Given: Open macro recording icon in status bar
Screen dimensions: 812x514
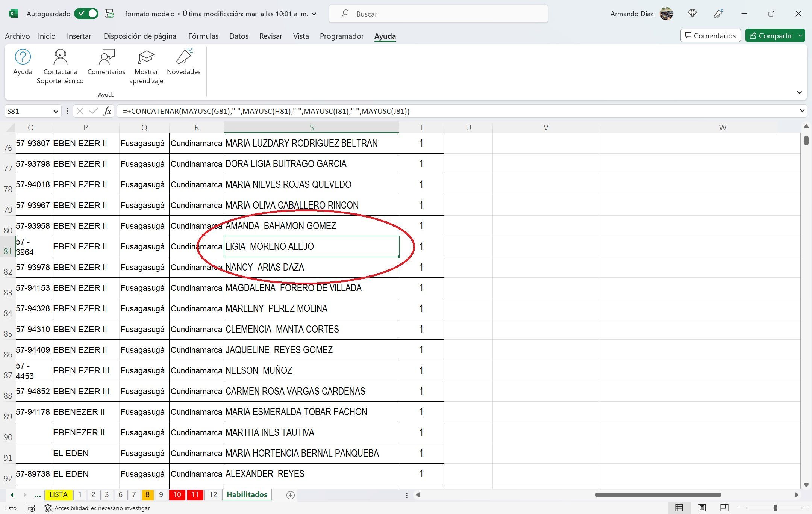Looking at the screenshot, I should pos(31,508).
